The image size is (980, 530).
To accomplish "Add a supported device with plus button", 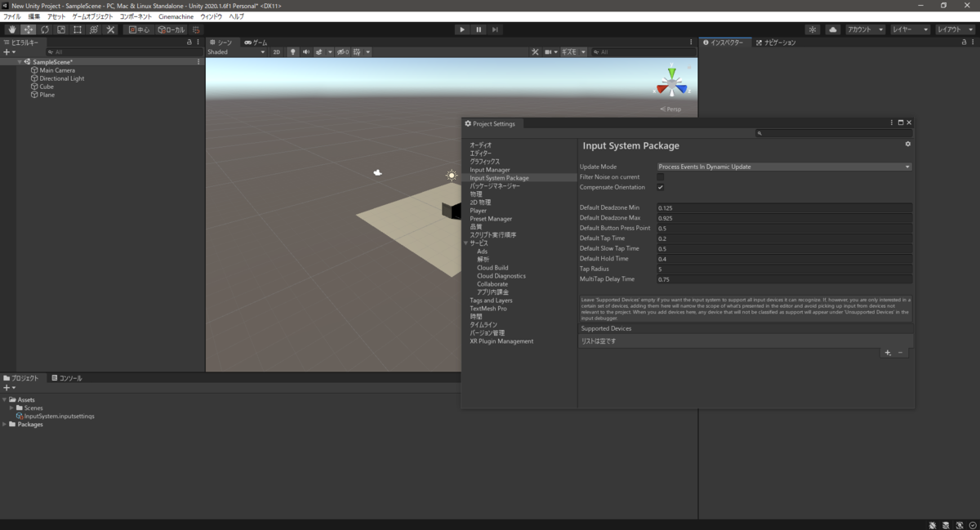I will pos(888,353).
